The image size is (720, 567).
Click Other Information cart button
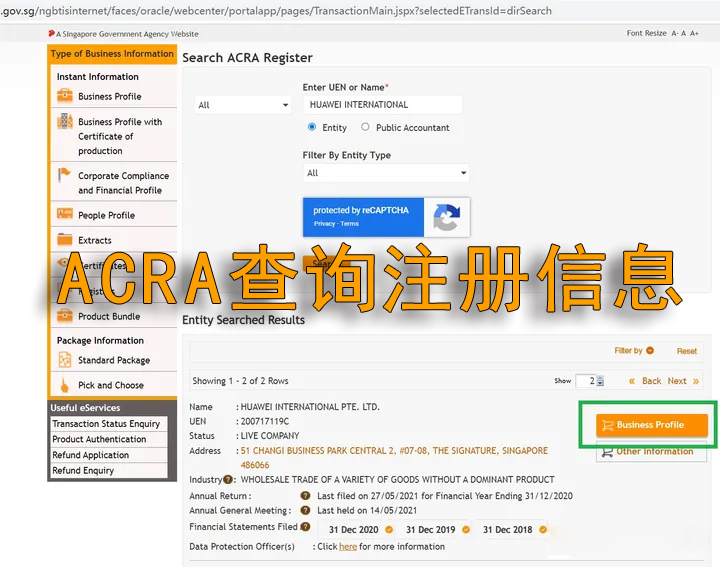[x=652, y=451]
